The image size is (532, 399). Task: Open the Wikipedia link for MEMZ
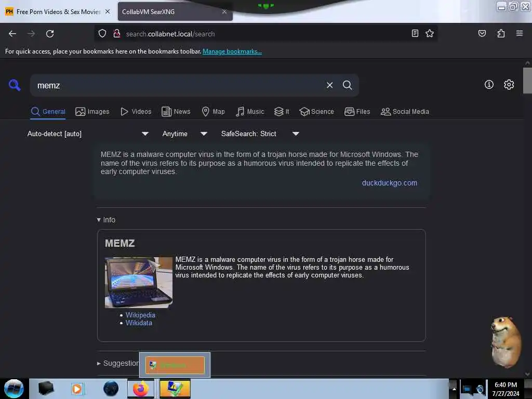(x=140, y=315)
